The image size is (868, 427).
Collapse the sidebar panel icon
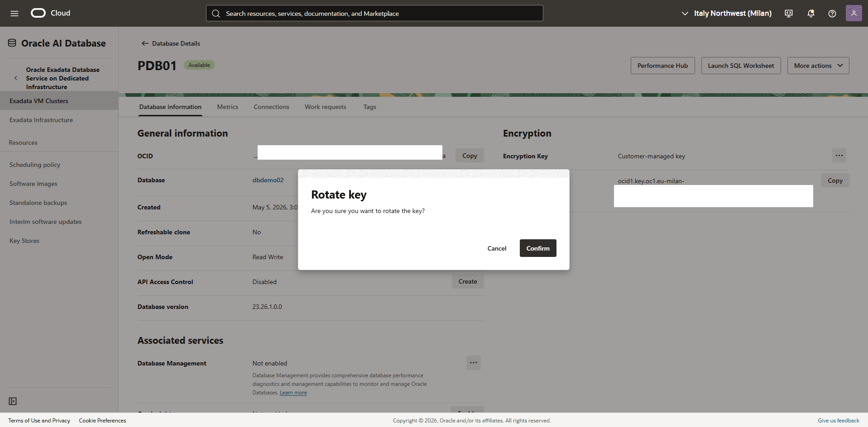(13, 401)
